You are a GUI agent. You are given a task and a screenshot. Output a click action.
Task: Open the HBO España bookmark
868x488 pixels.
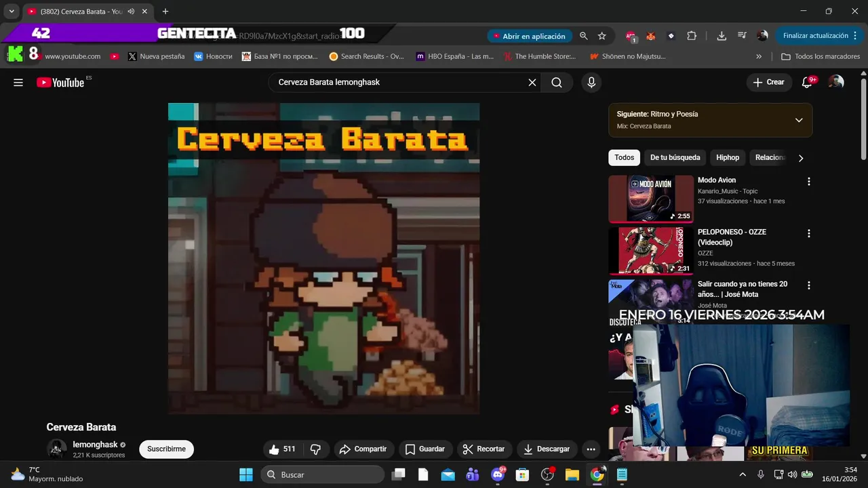[x=455, y=57]
